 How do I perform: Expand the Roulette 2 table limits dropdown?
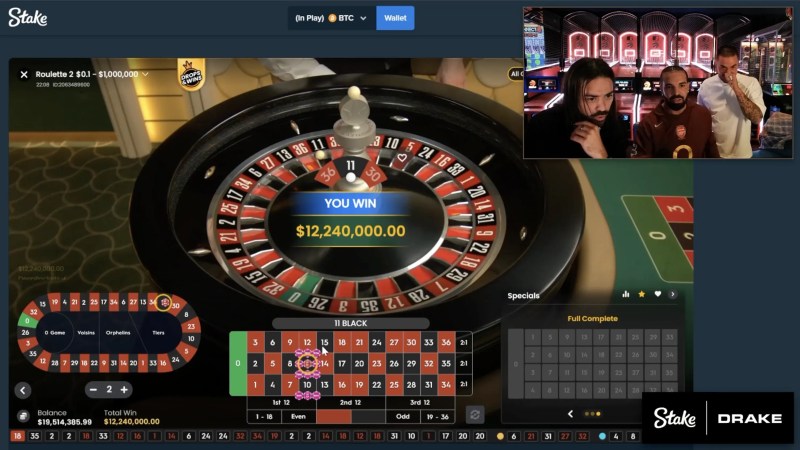tap(145, 74)
